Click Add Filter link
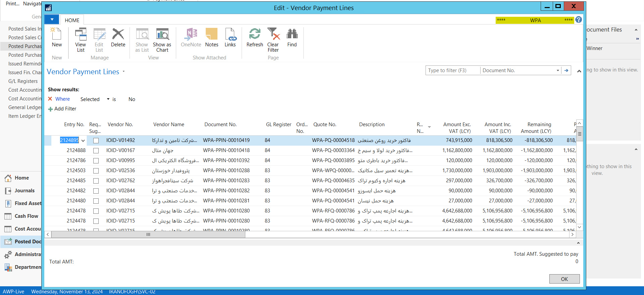 [65, 109]
